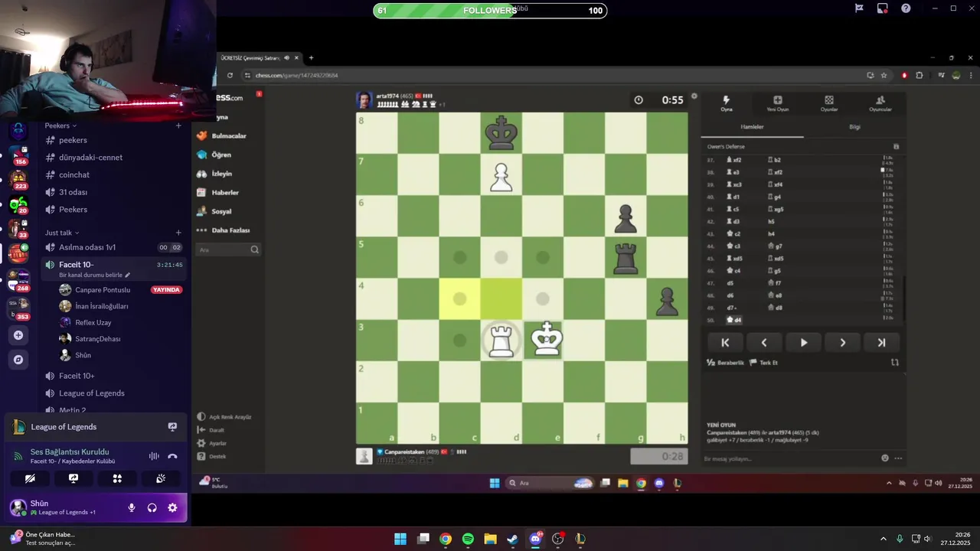Edit channel status 'Bir kanal durumu belirle'
The image size is (980, 551).
[x=94, y=275]
